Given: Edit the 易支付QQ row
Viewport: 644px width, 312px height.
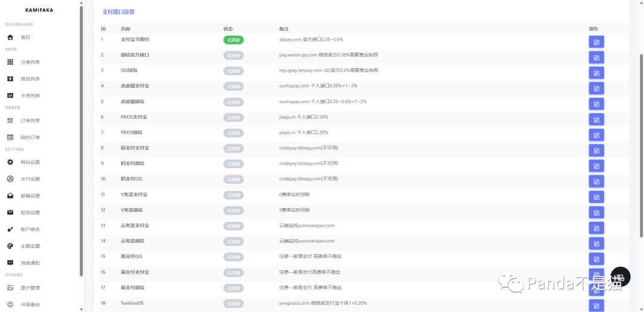Looking at the screenshot, I should click(x=596, y=258).
